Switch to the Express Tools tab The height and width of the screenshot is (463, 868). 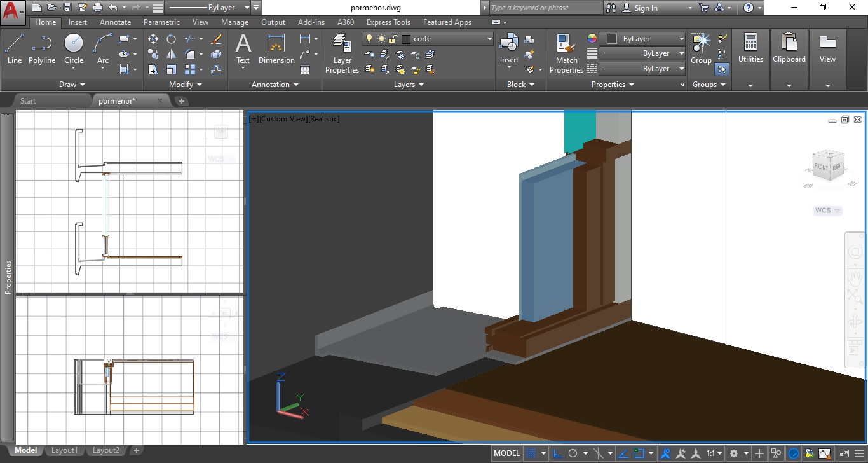pos(388,22)
